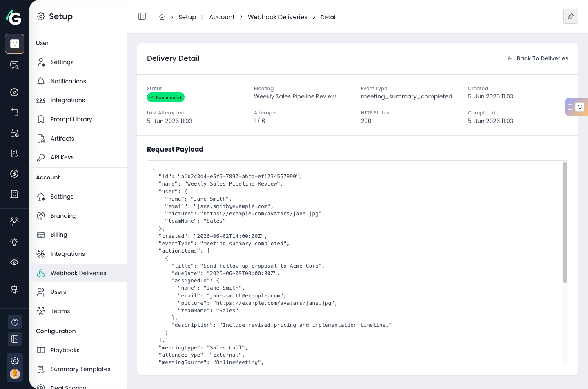Click the meeting_summary_completed event type value
The height and width of the screenshot is (389, 588).
pos(406,96)
